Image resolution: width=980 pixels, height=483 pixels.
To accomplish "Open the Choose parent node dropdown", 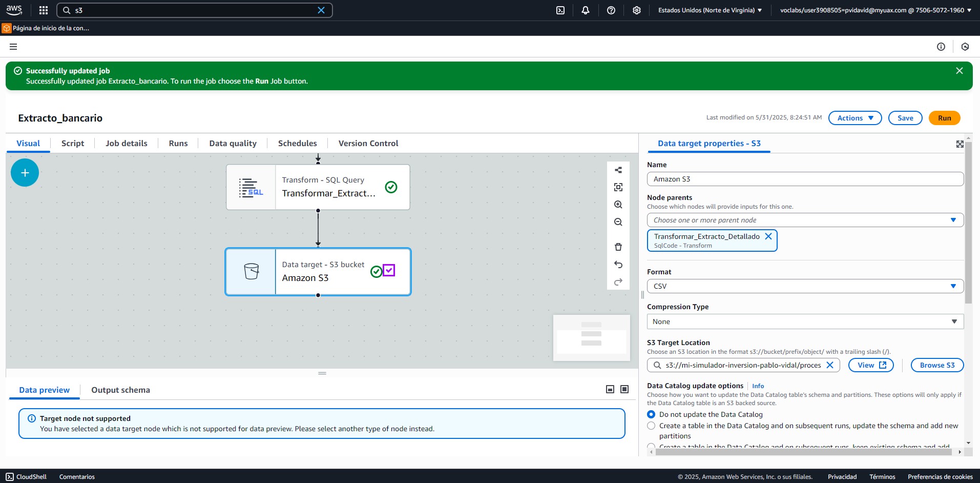I will (x=805, y=220).
